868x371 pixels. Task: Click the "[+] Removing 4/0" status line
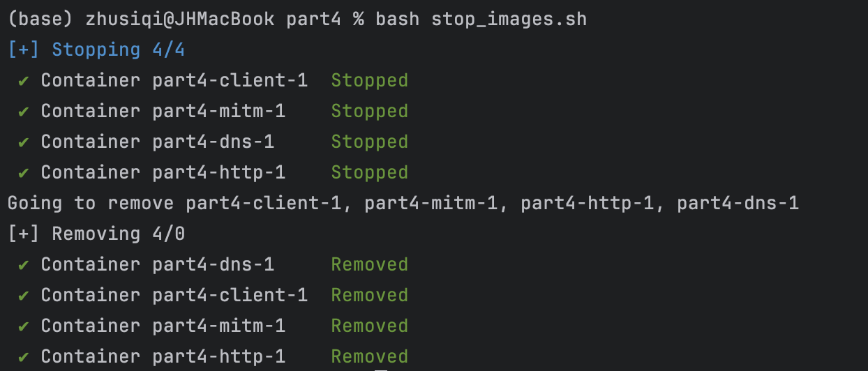click(96, 234)
